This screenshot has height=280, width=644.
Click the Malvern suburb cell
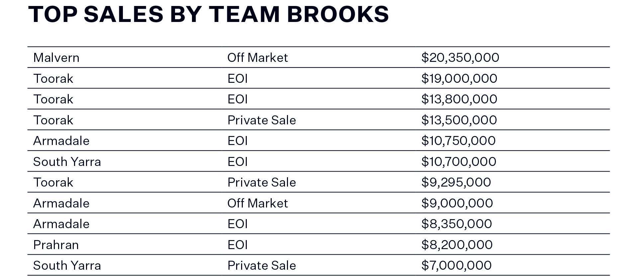pyautogui.click(x=56, y=58)
